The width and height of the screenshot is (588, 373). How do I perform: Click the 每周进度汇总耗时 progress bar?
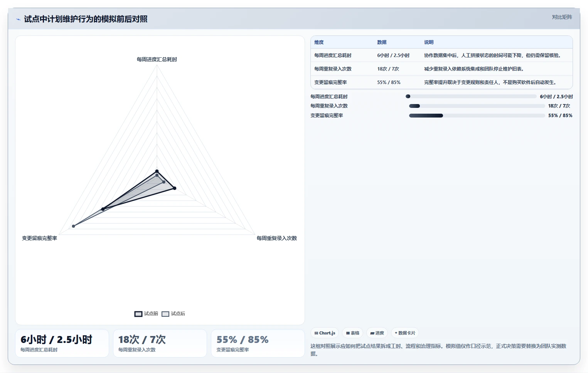[471, 96]
